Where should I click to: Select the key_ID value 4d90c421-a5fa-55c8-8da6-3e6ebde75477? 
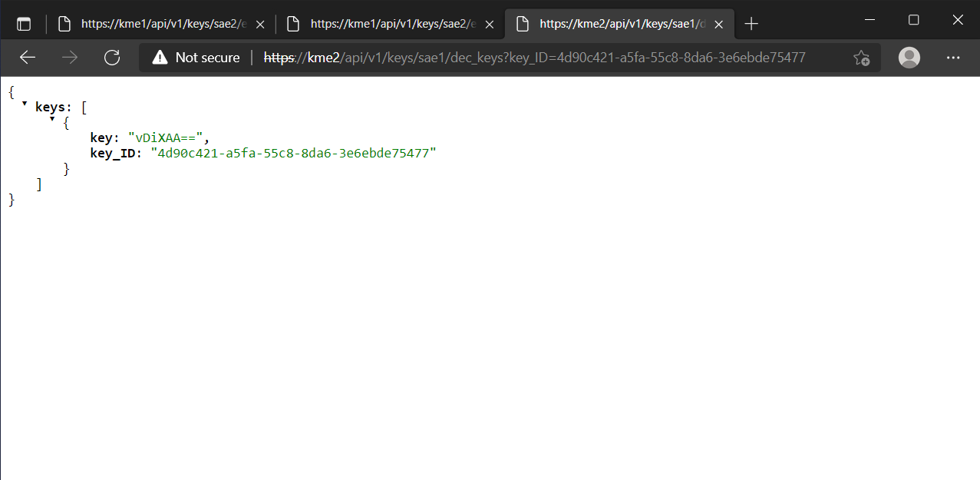293,153
